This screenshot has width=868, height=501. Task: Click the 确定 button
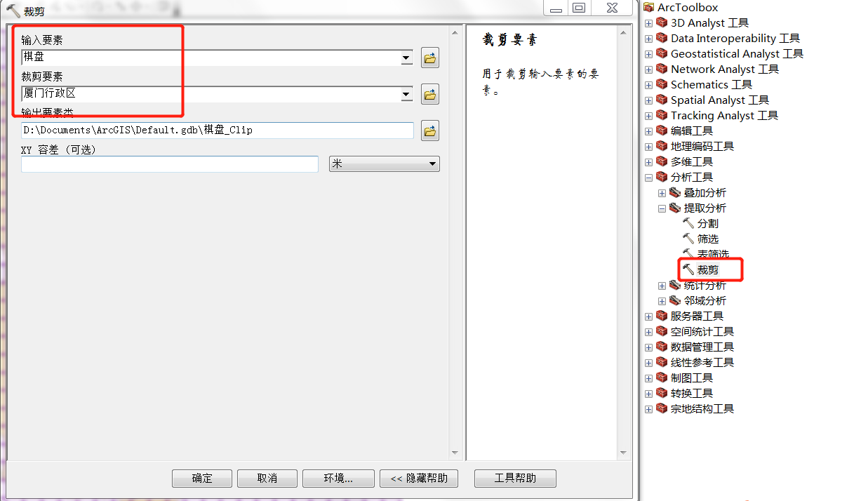coord(202,479)
